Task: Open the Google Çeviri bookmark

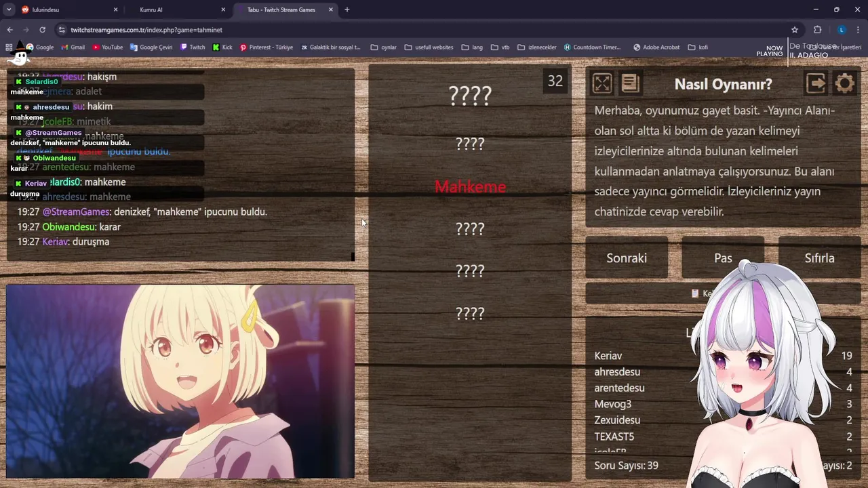Action: tap(151, 47)
